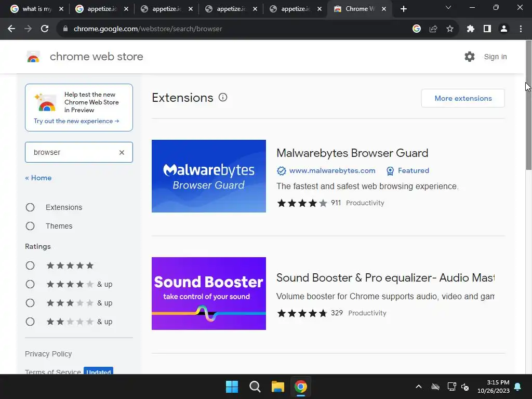Click Sign in
This screenshot has height=399, width=532.
[x=495, y=57]
